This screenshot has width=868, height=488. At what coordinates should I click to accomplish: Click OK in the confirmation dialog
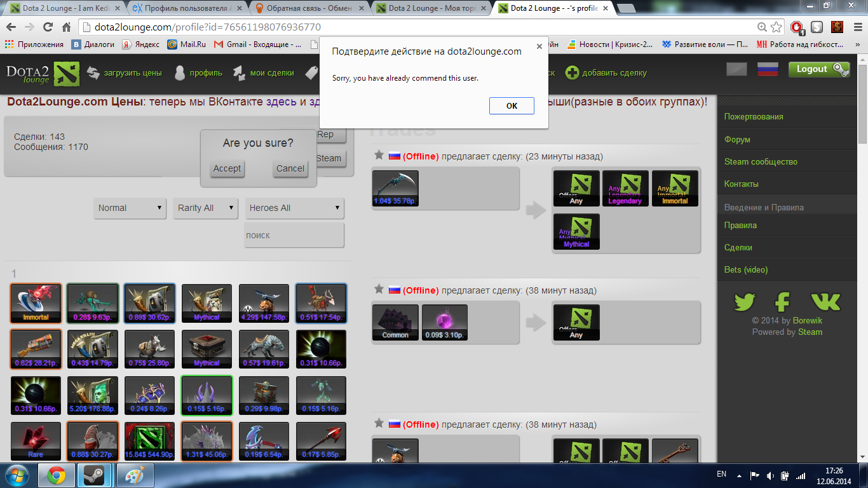(x=512, y=106)
